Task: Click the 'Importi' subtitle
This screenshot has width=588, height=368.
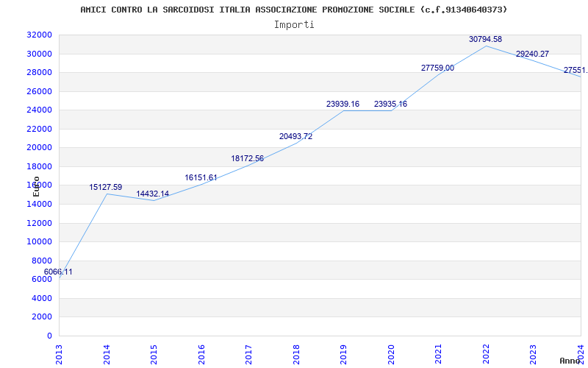Action: 294,25
